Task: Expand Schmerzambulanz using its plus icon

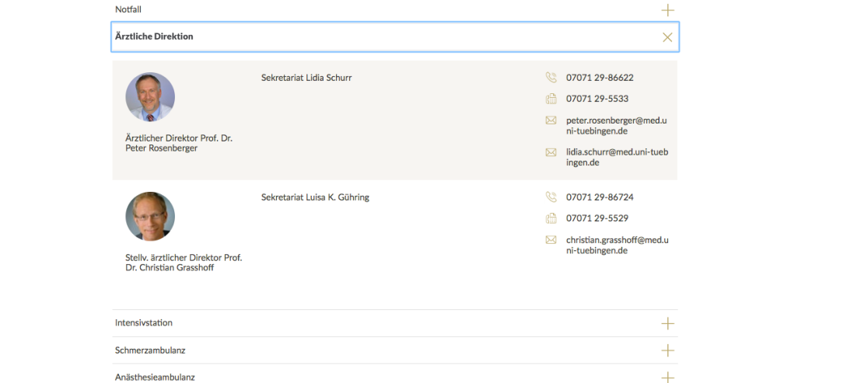Action: tap(667, 350)
